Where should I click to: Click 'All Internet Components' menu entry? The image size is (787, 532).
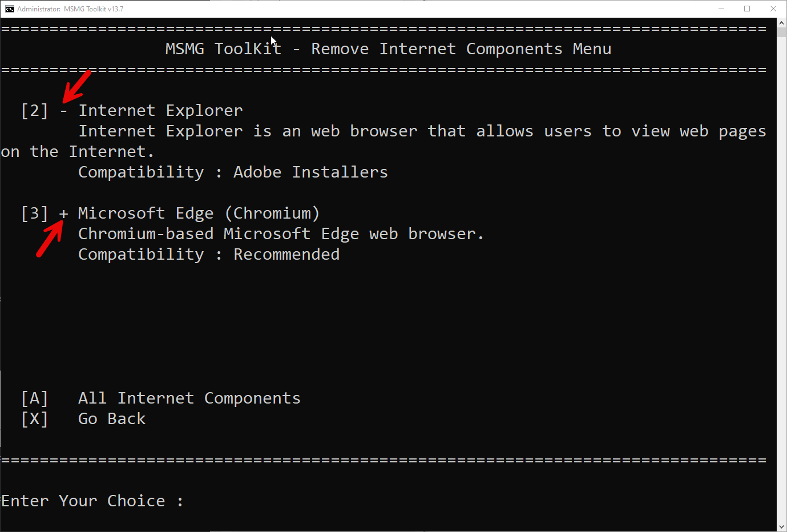pos(189,398)
